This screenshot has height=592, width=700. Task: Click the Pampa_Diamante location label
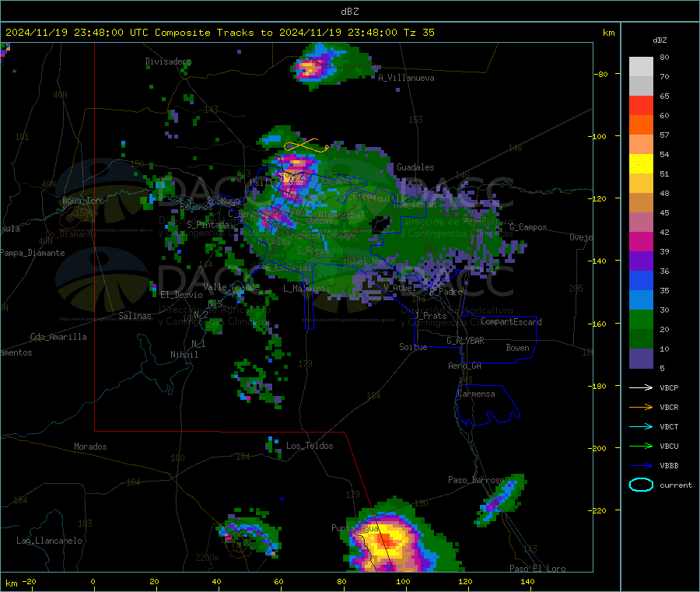coord(33,253)
